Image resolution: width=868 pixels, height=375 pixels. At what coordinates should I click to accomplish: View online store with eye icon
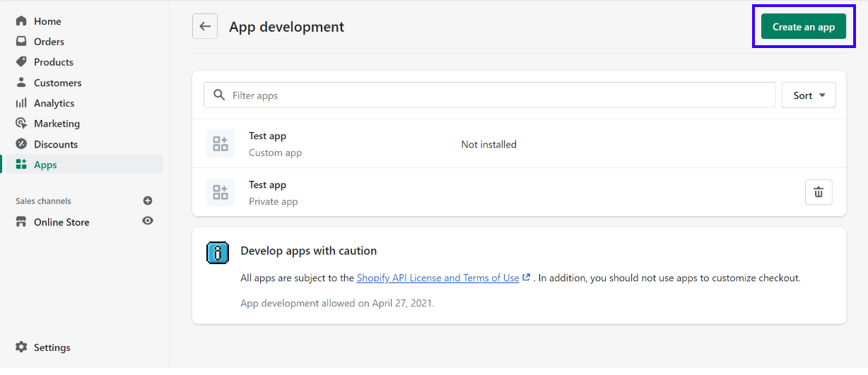tap(148, 221)
